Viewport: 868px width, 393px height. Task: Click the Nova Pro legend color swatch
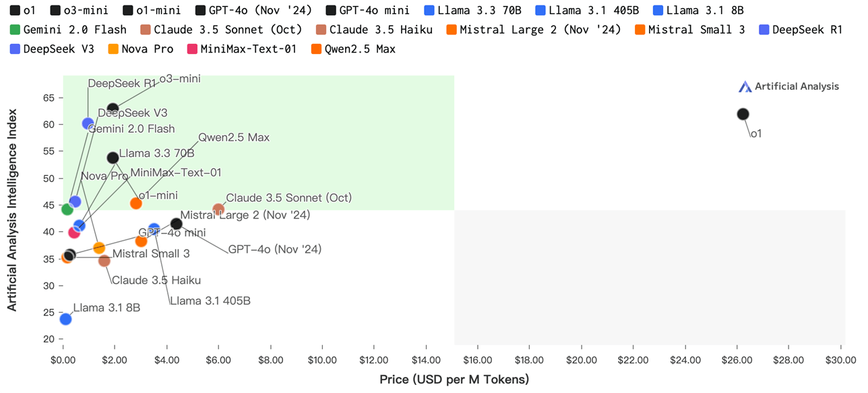pos(114,49)
